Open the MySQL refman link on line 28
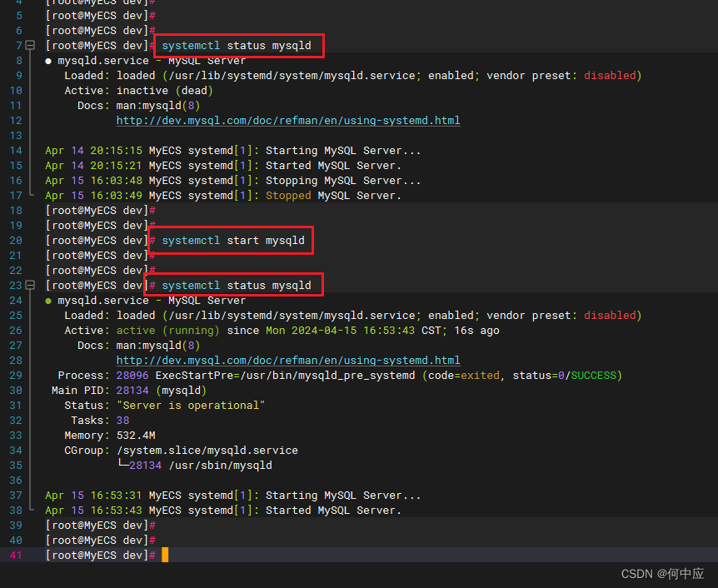 click(x=288, y=361)
